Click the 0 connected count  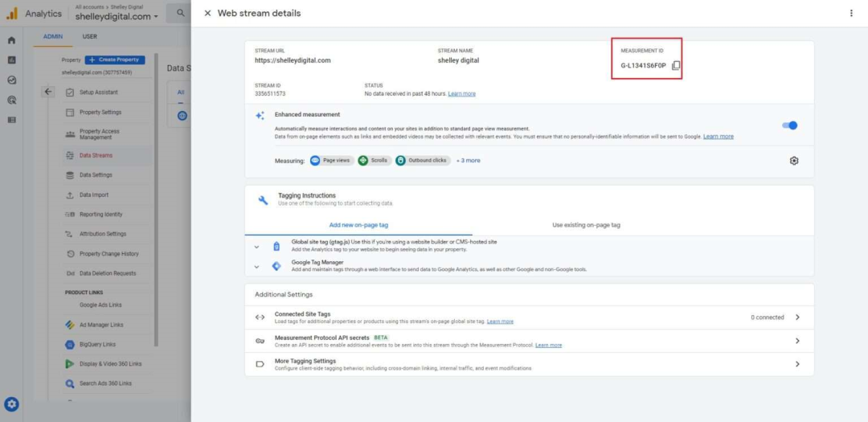tap(768, 318)
